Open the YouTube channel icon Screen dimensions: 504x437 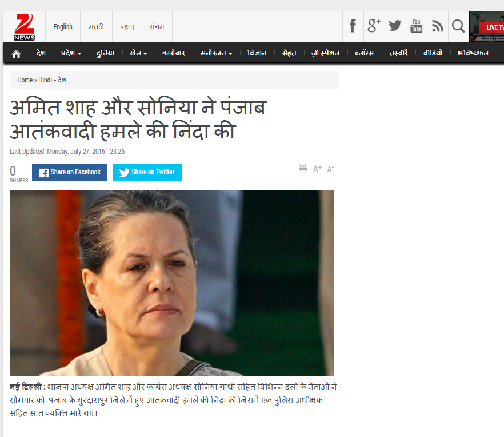[416, 26]
